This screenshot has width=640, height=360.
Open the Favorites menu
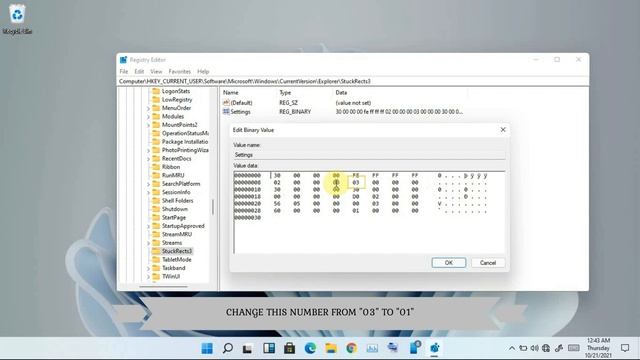180,71
